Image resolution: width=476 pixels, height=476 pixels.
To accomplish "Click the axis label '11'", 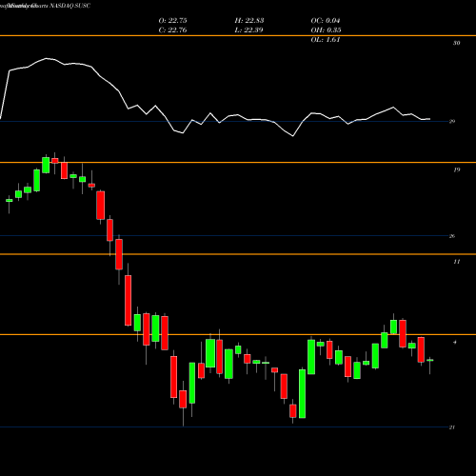I will tap(456, 262).
